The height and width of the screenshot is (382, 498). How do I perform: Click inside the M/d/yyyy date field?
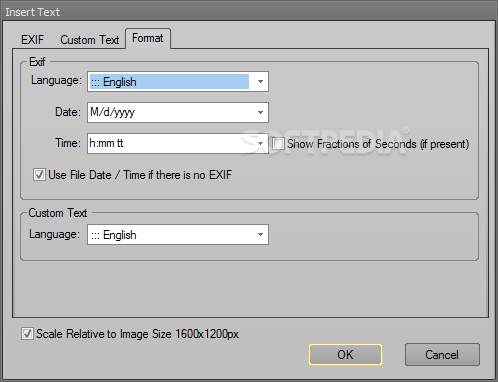[171, 112]
